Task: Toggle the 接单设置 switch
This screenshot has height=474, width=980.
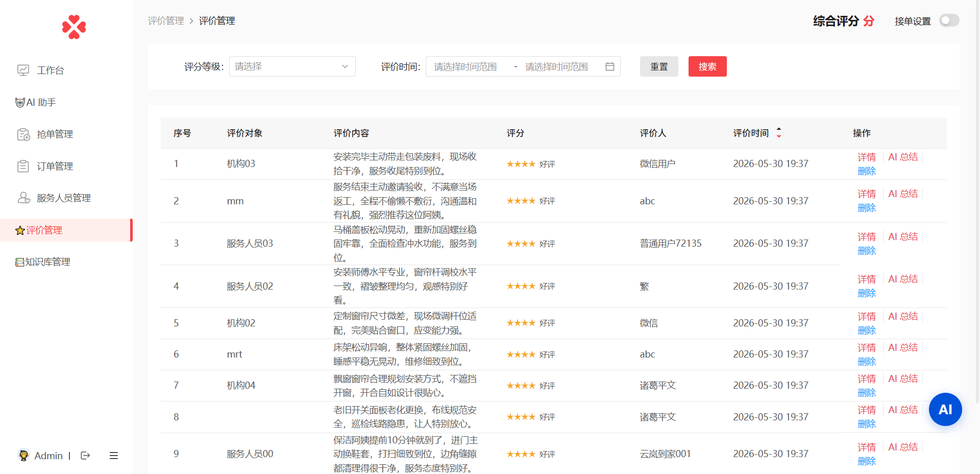Action: pyautogui.click(x=949, y=20)
